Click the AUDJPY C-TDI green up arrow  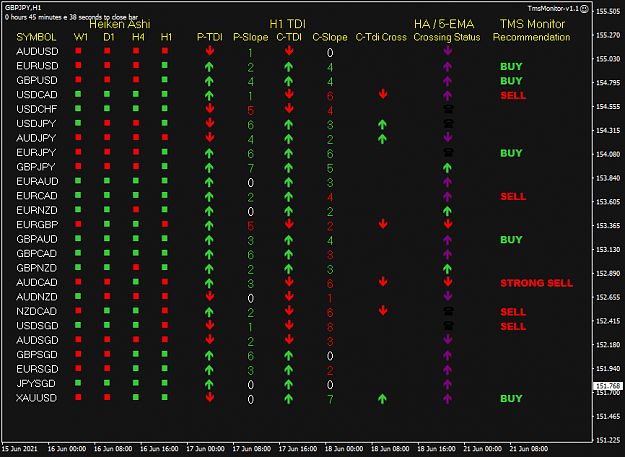click(x=289, y=139)
